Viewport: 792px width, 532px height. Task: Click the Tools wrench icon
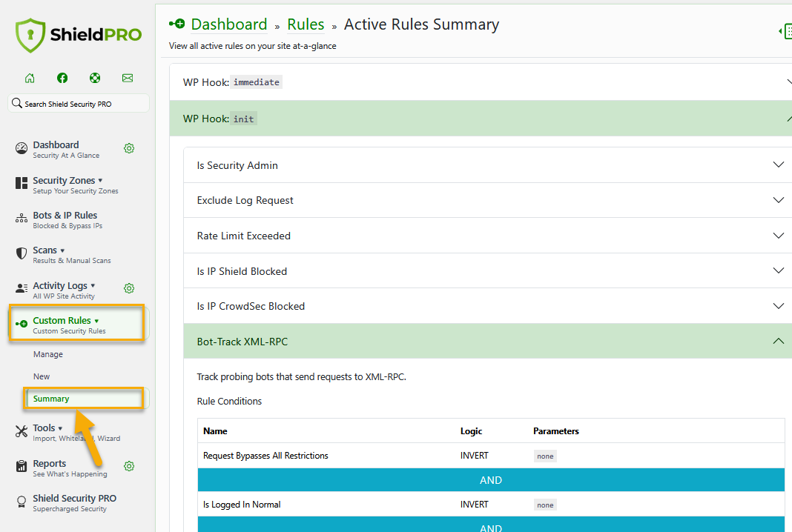click(22, 431)
